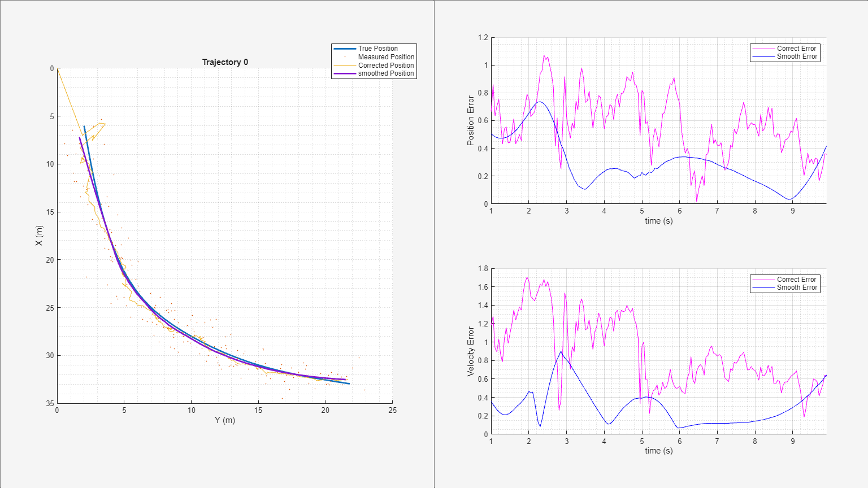868x488 pixels.
Task: Select "Smooth Error" in Position Error legend
Action: click(797, 56)
